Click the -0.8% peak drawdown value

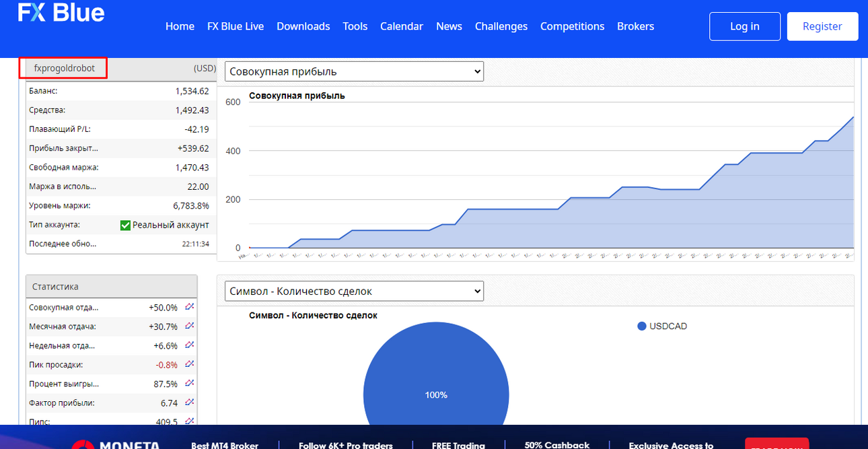point(166,364)
